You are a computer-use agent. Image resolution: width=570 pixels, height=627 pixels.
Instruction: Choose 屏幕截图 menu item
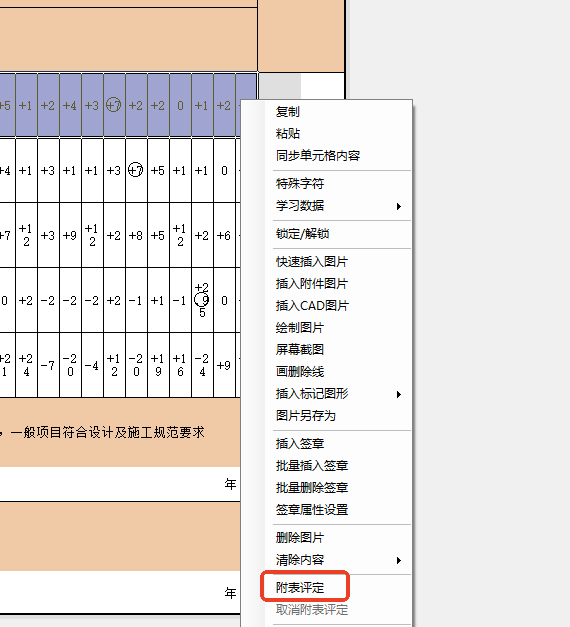300,349
